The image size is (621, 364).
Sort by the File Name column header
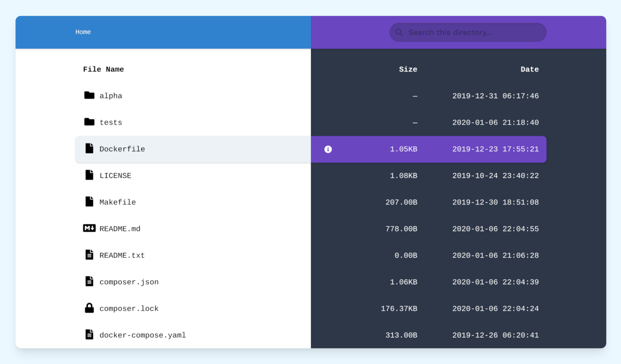(103, 69)
